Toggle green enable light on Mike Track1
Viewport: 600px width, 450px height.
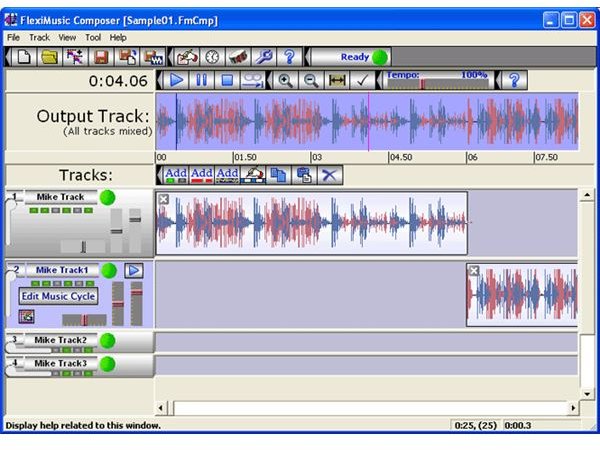coord(109,271)
